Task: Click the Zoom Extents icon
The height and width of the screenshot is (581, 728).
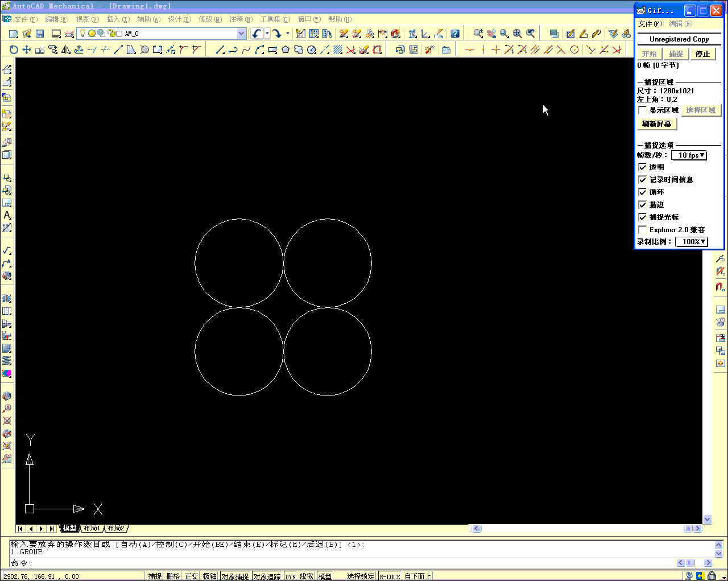Action: (x=518, y=34)
